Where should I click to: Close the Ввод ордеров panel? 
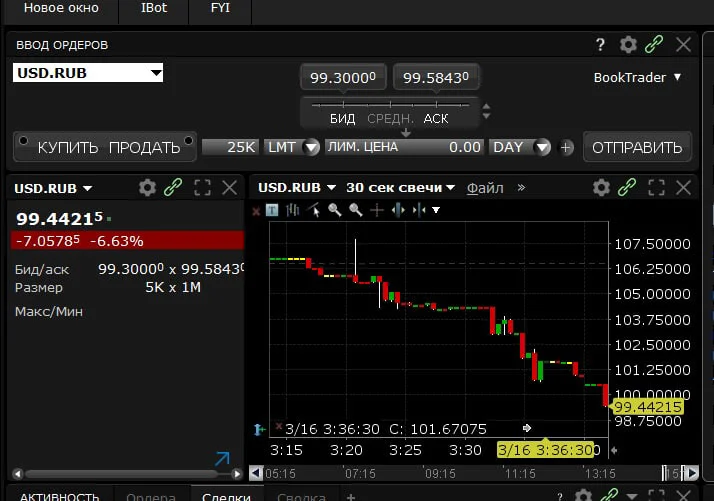coord(683,45)
